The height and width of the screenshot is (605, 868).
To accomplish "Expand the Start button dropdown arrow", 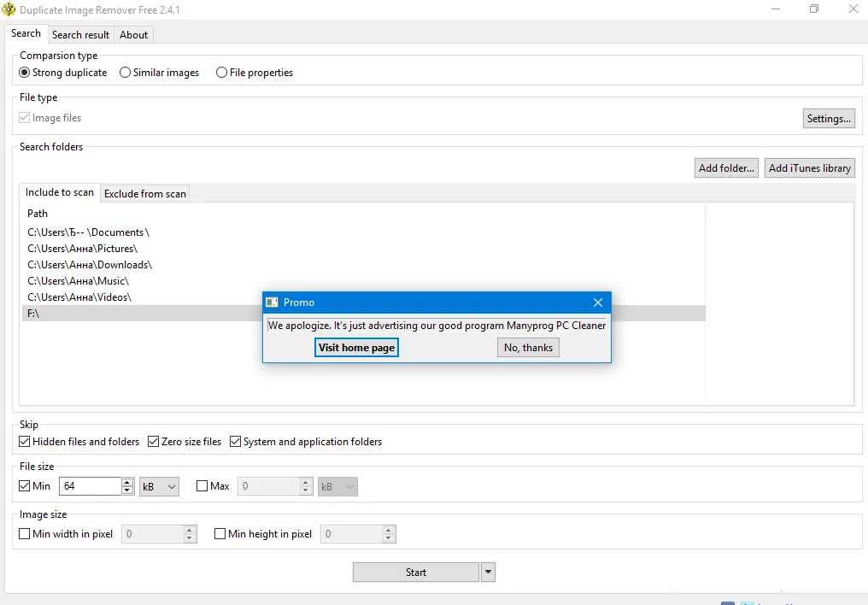I will (488, 573).
